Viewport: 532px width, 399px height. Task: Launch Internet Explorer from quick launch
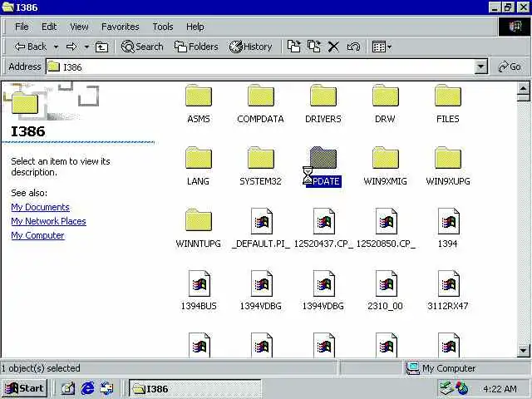pyautogui.click(x=87, y=388)
